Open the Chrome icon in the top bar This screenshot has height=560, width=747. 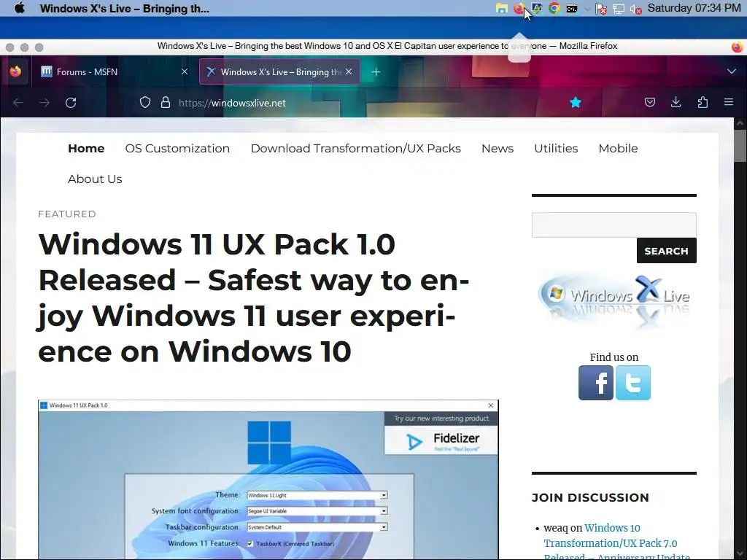click(554, 9)
